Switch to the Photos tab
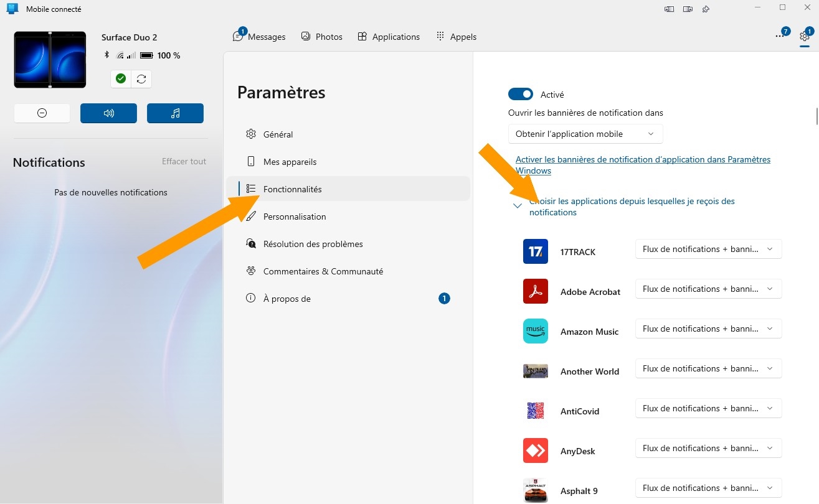819x504 pixels. click(x=321, y=37)
